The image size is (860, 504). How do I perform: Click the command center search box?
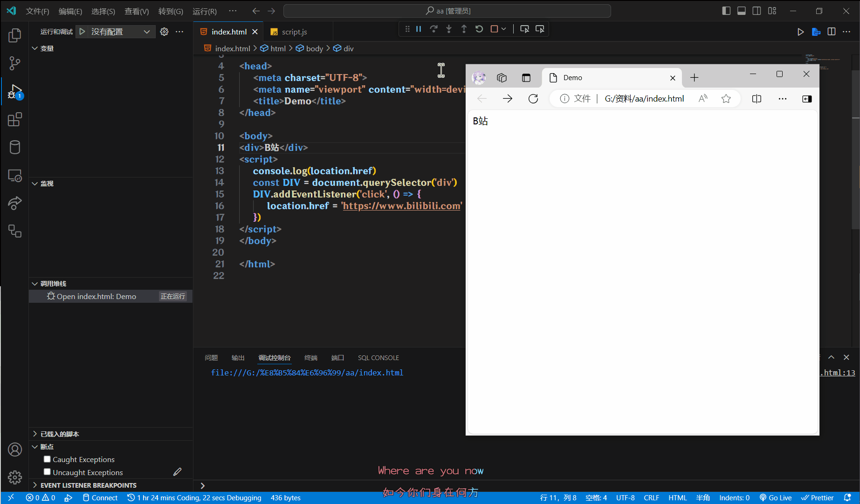(447, 11)
